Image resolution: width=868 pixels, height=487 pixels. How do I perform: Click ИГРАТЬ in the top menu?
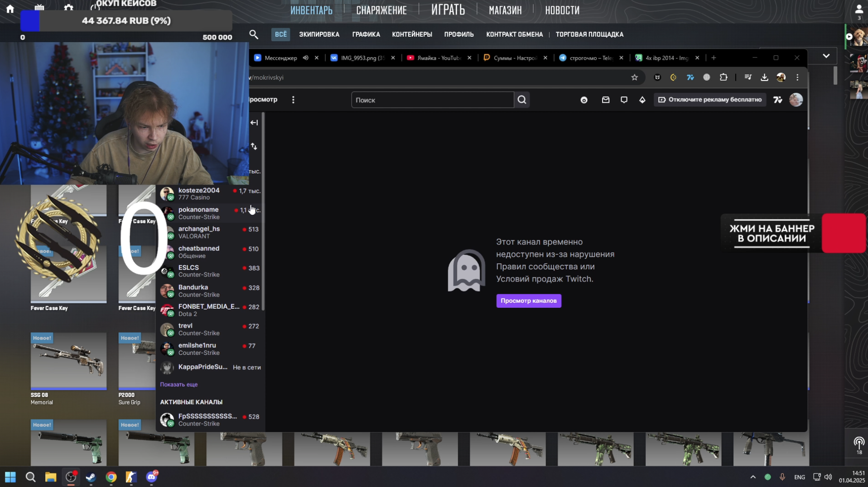tap(448, 10)
